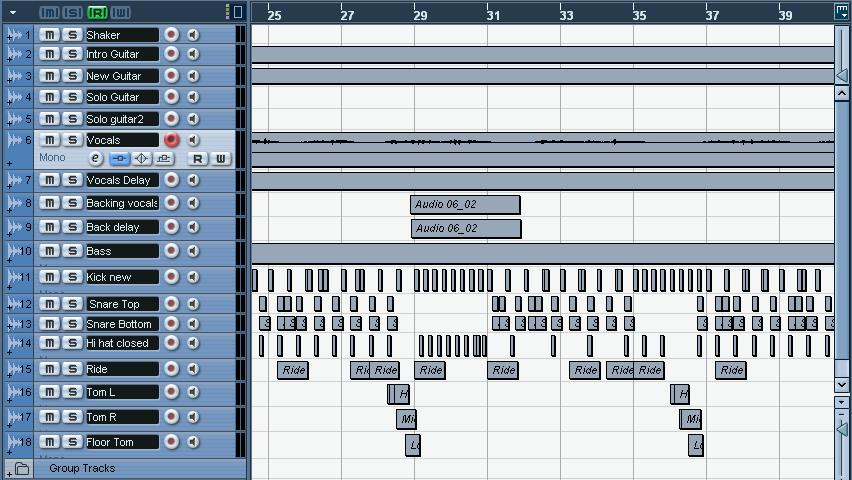852x480 pixels.
Task: Toggle the sends bypass icon on Vocals
Action: [x=164, y=158]
